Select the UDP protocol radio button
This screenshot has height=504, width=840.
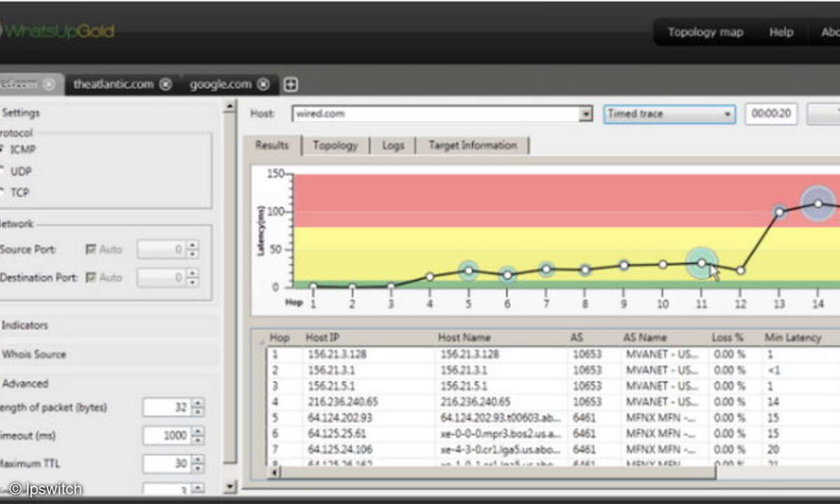[x=1, y=171]
